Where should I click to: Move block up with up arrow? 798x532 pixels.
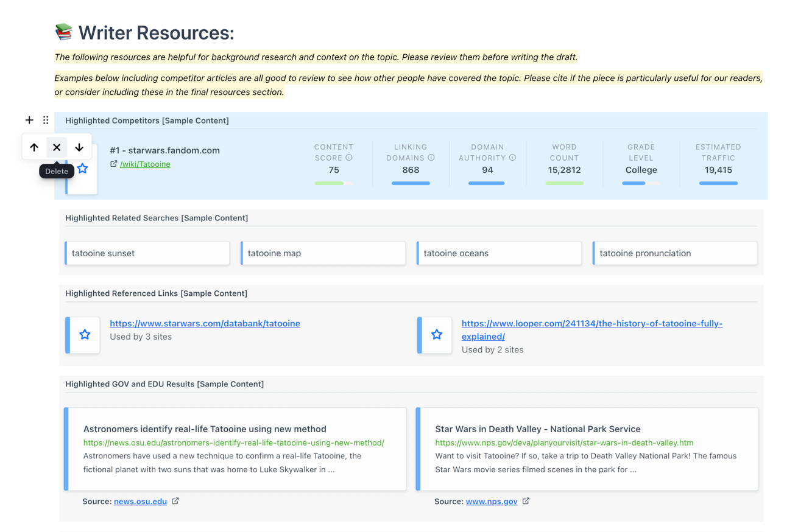click(34, 147)
